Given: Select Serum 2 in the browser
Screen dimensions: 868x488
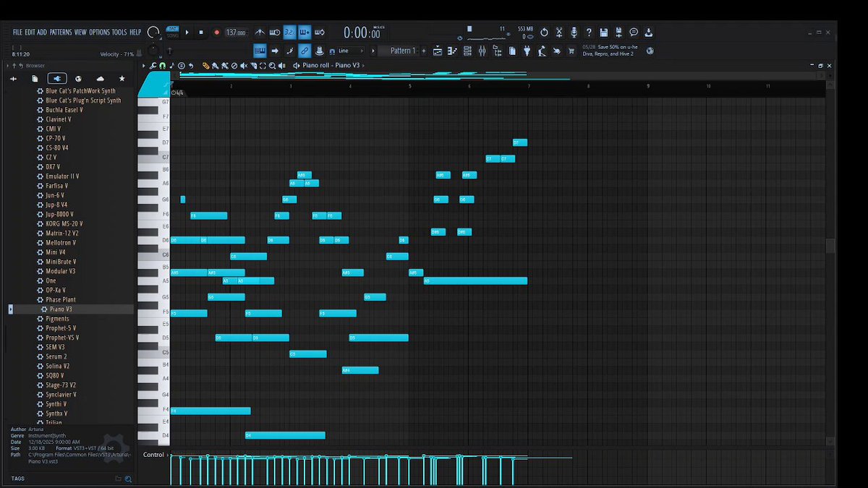Looking at the screenshot, I should [56, 356].
